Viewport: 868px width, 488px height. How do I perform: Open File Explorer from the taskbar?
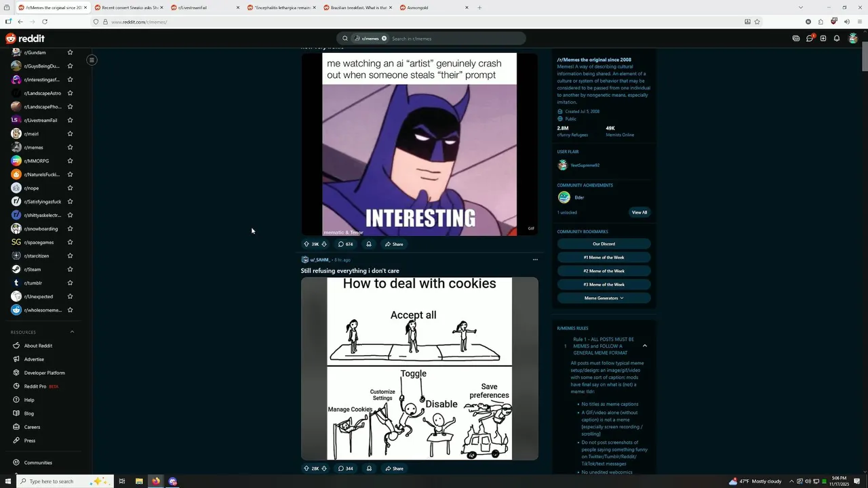[x=139, y=481]
